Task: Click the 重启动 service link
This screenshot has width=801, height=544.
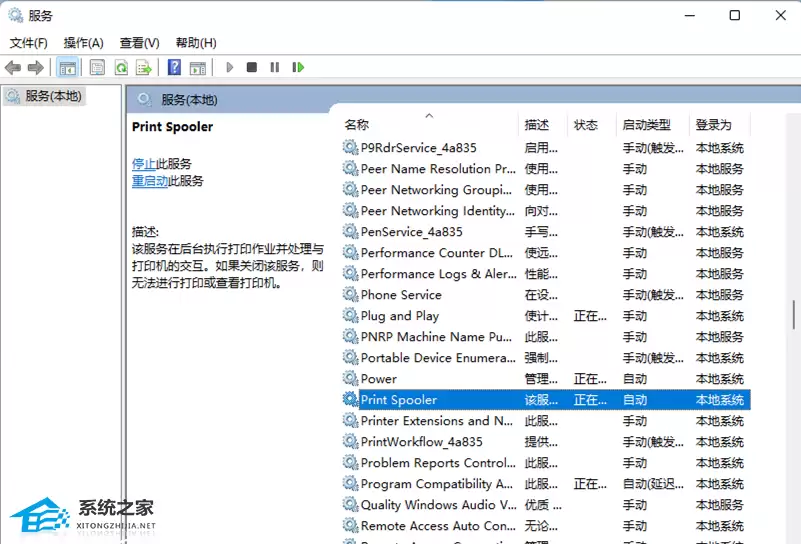Action: (149, 181)
